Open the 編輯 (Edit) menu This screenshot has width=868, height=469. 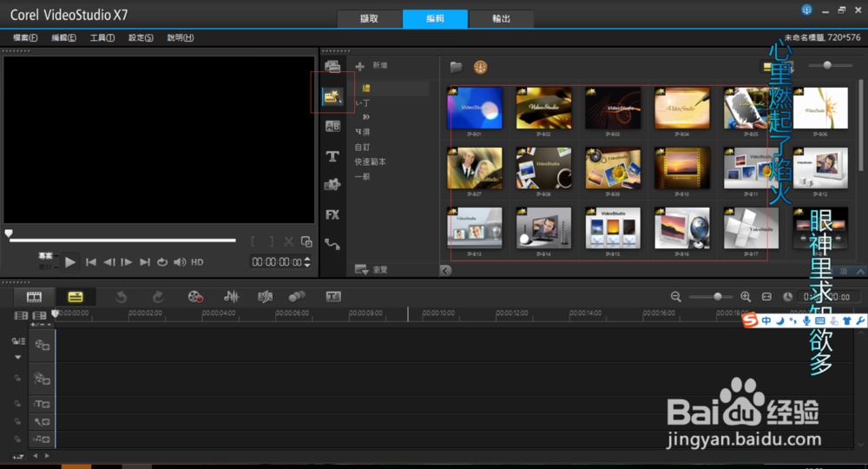click(x=63, y=37)
